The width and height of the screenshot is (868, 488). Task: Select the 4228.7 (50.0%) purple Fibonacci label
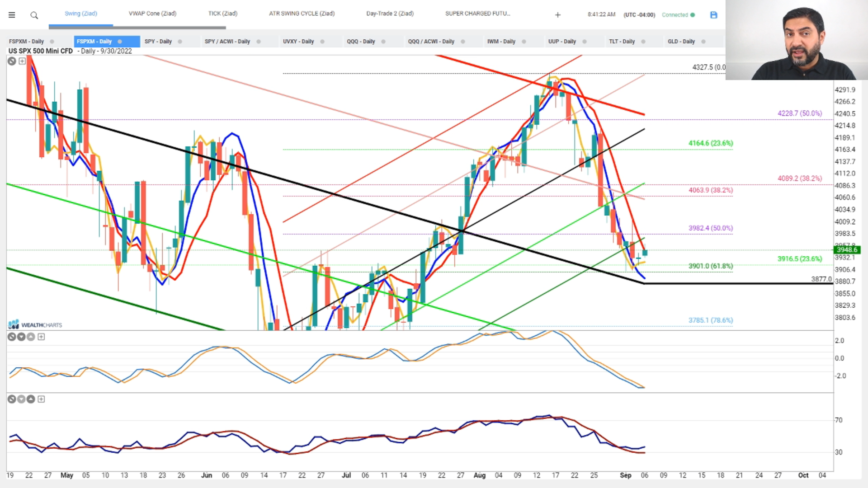pos(800,113)
